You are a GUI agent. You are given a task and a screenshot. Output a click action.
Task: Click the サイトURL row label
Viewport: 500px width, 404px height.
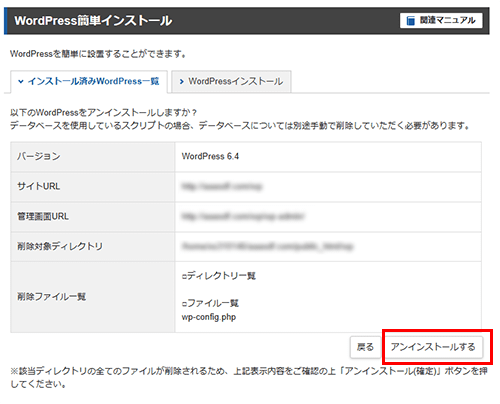pos(39,186)
